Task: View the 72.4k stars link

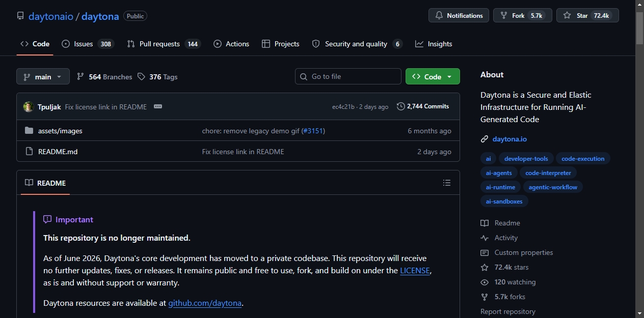Action: [504, 267]
